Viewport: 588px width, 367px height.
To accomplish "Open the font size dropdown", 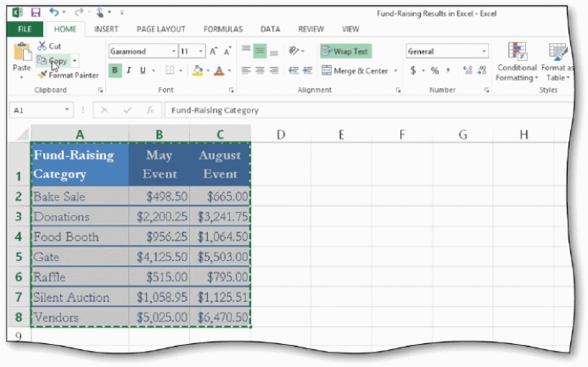I will coord(201,52).
